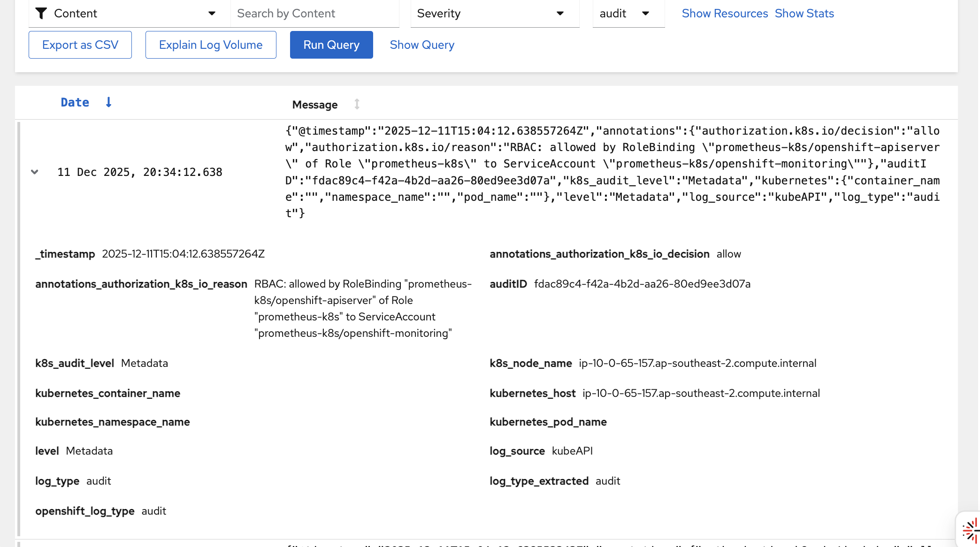
Task: Sort by Date column header
Action: click(x=75, y=103)
